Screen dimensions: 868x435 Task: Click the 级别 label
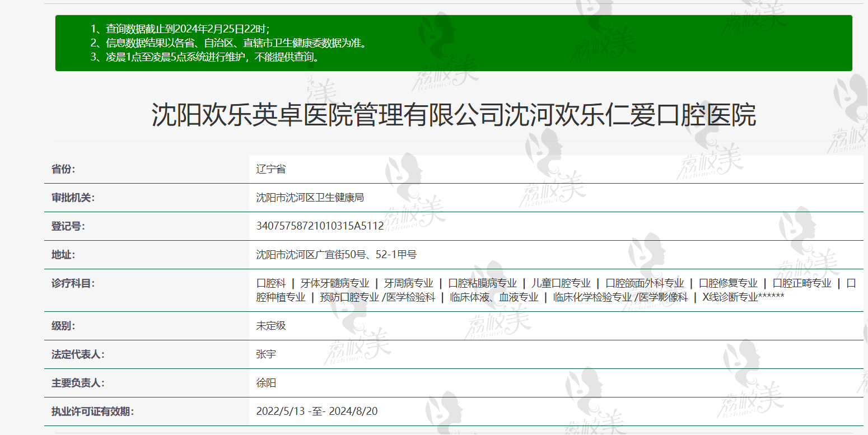(63, 326)
